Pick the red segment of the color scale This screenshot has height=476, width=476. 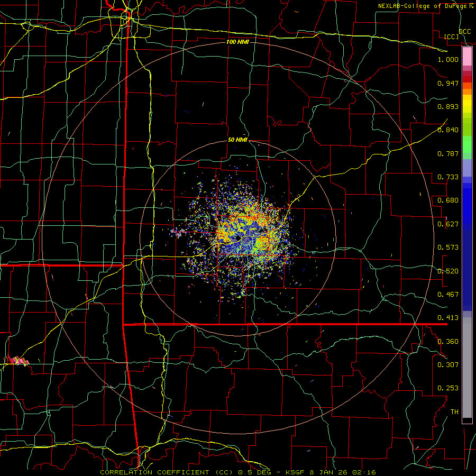tap(467, 79)
